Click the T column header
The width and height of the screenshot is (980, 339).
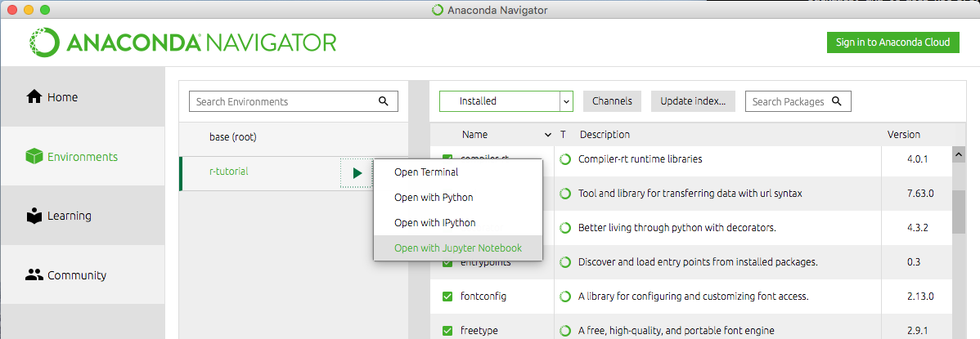[x=563, y=134]
